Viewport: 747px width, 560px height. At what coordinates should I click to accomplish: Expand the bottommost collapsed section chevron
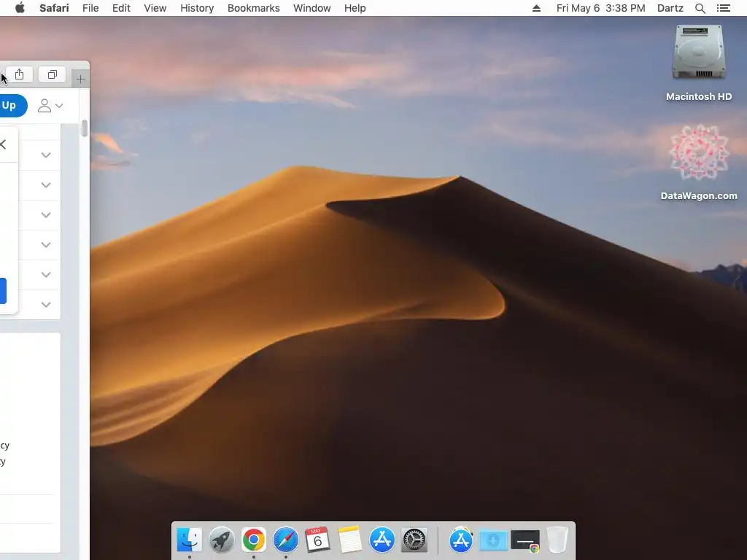(x=46, y=305)
